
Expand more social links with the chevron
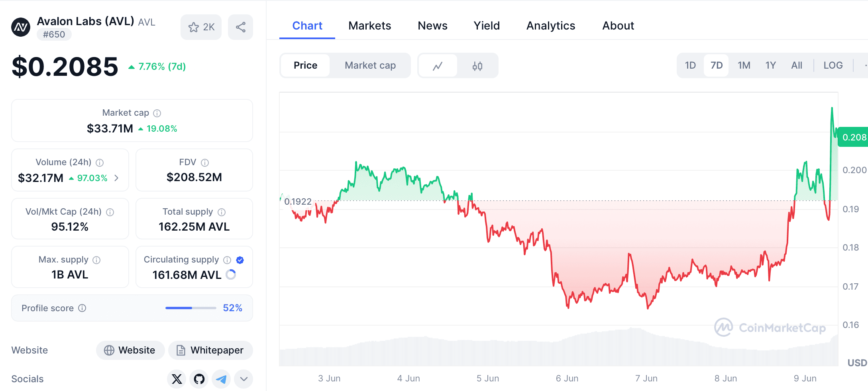[x=244, y=379]
